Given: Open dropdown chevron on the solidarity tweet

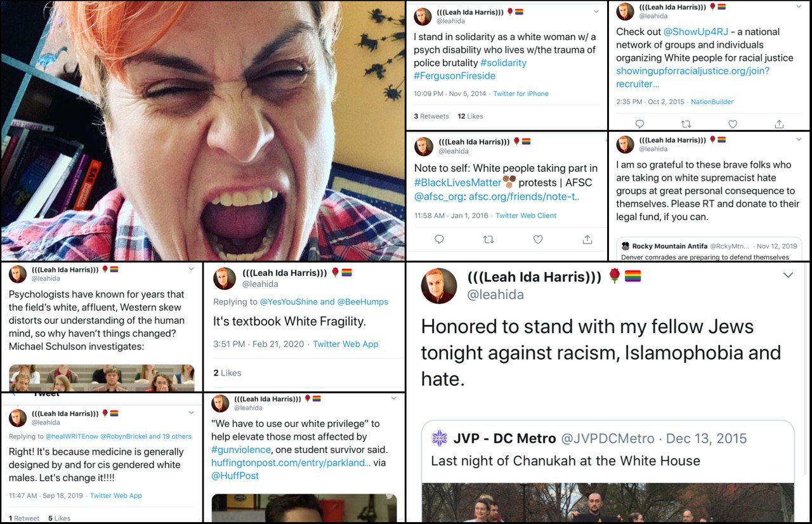Looking at the screenshot, I should (x=596, y=11).
